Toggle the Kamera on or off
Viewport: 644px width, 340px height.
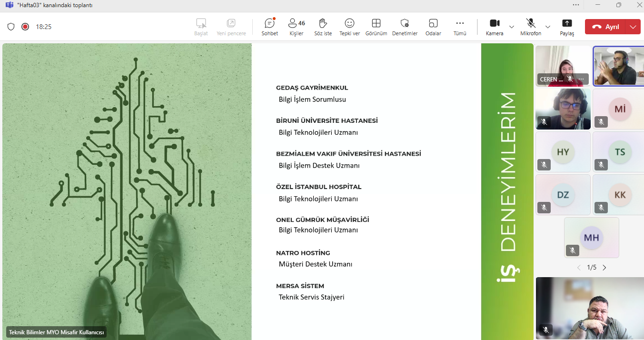click(x=495, y=27)
